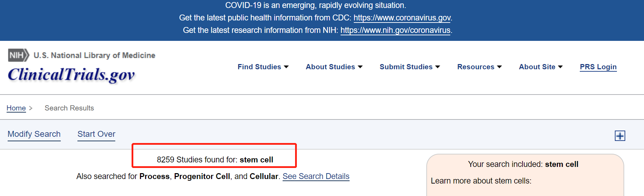Screen dimensions: 644x196
Task: Click the NIH logo badge
Action: (x=19, y=55)
